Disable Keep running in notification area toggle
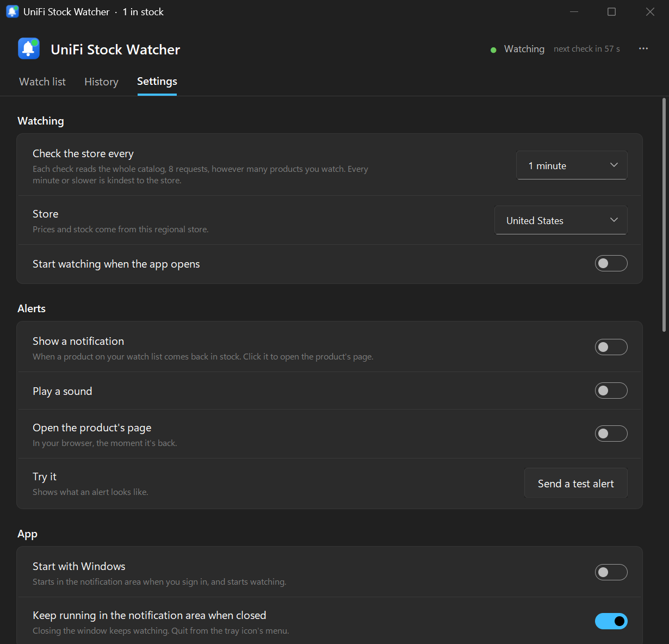 tap(611, 621)
